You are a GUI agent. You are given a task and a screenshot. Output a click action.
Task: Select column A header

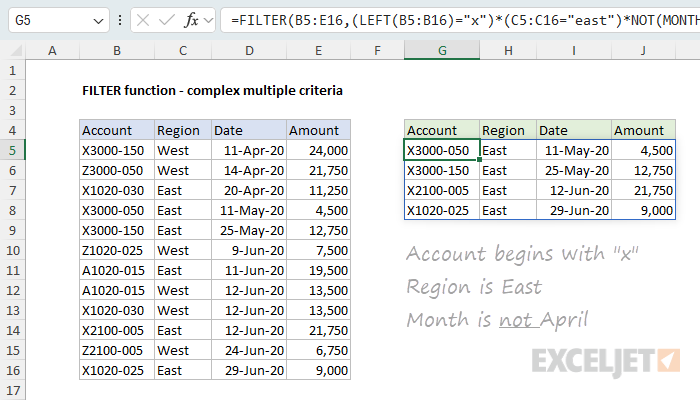point(52,50)
